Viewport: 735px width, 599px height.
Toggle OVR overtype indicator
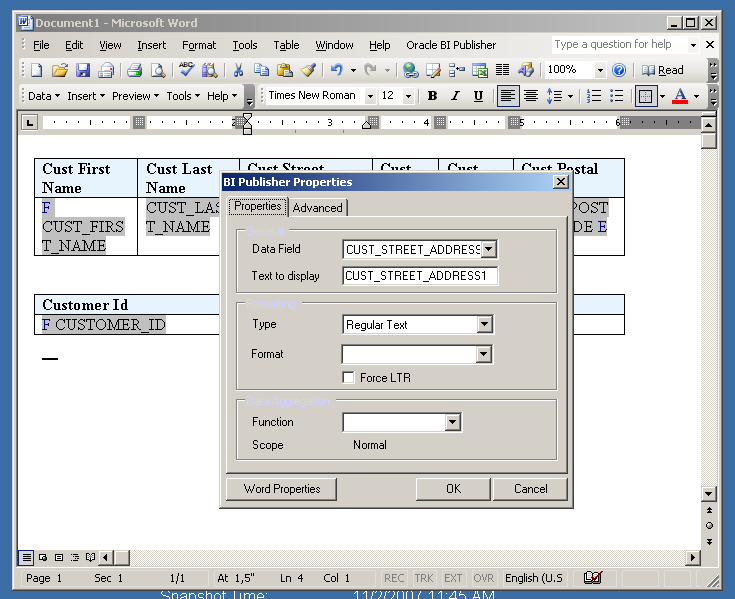pos(483,578)
